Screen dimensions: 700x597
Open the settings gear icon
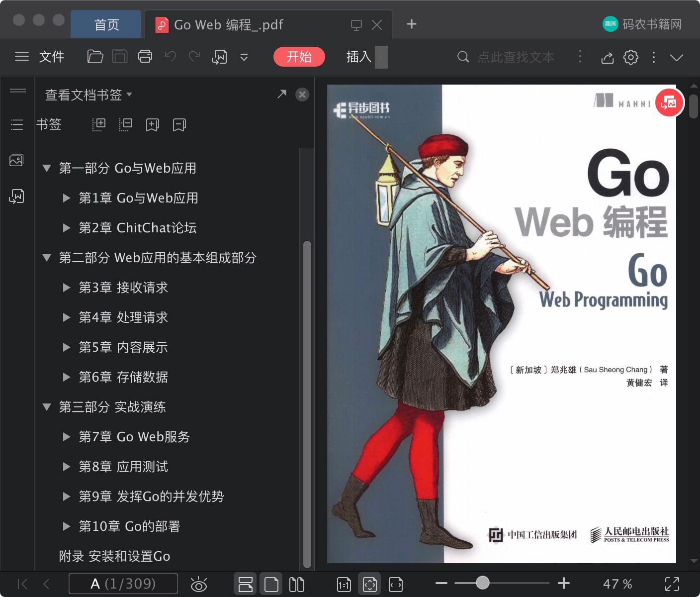point(631,57)
